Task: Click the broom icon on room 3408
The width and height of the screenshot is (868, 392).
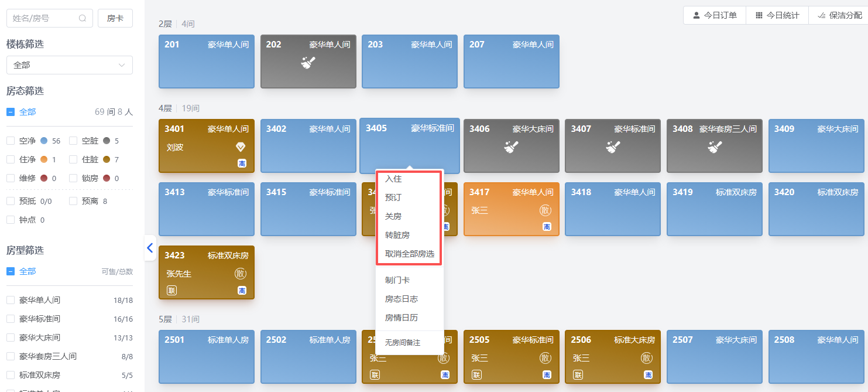Action: tap(715, 147)
